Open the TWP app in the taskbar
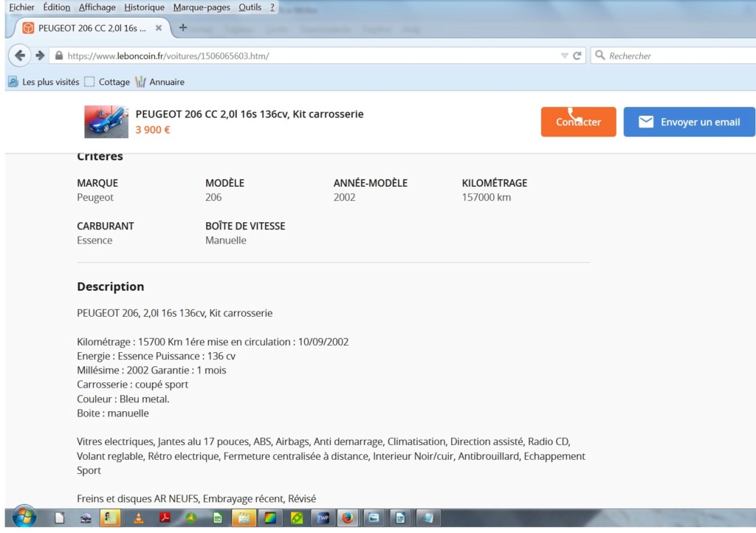 coord(323,518)
